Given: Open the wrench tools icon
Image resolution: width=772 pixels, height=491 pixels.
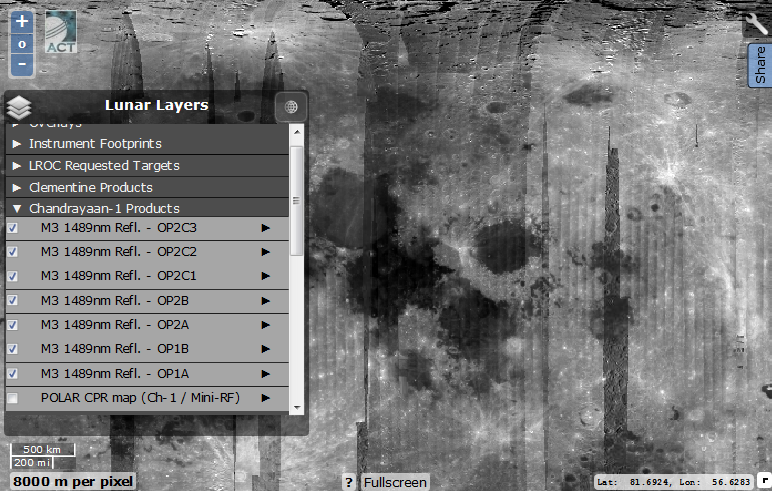Looking at the screenshot, I should (x=757, y=23).
